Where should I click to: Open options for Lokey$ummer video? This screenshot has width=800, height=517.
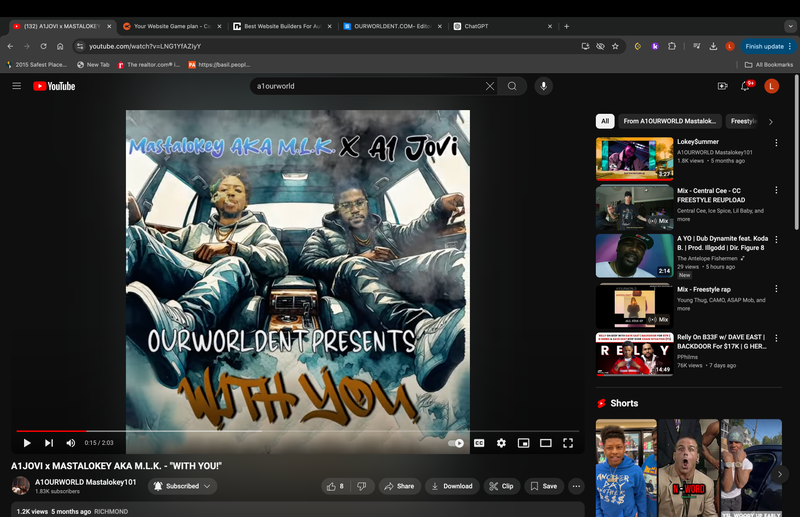click(x=776, y=143)
